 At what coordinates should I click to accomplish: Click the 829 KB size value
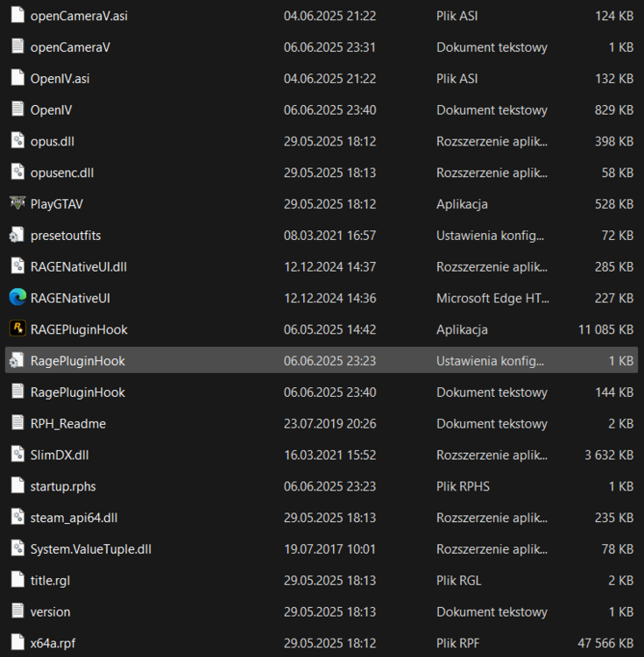tap(614, 110)
